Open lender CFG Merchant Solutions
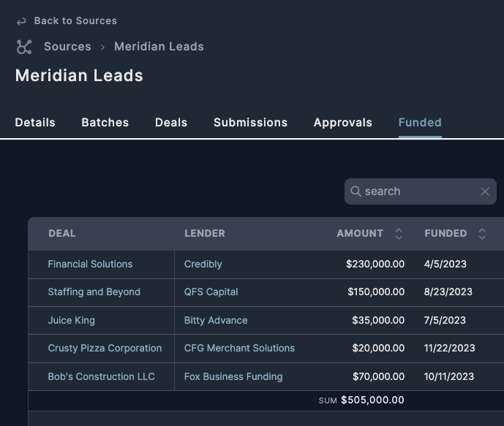 [239, 348]
